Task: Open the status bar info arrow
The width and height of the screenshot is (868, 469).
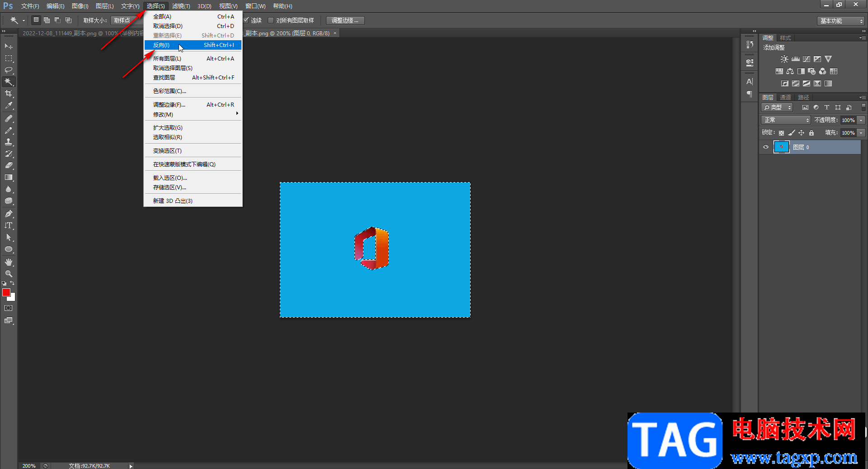Action: point(131,466)
